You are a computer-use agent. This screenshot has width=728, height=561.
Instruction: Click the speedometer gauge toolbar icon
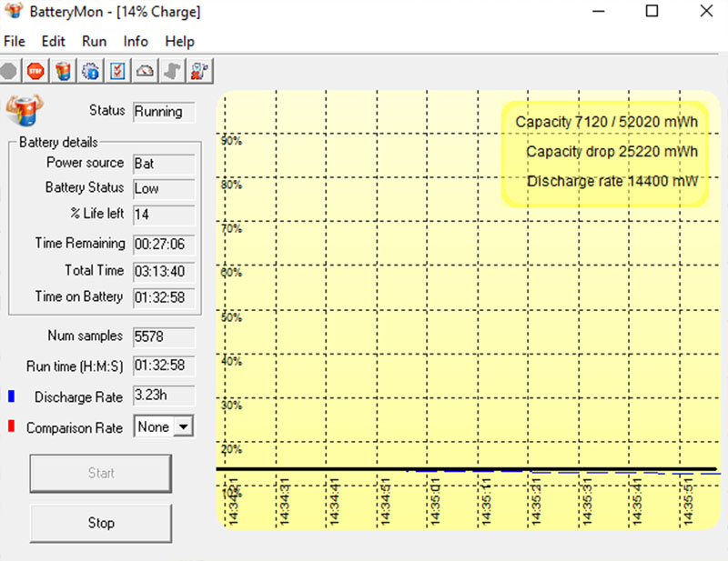[145, 70]
